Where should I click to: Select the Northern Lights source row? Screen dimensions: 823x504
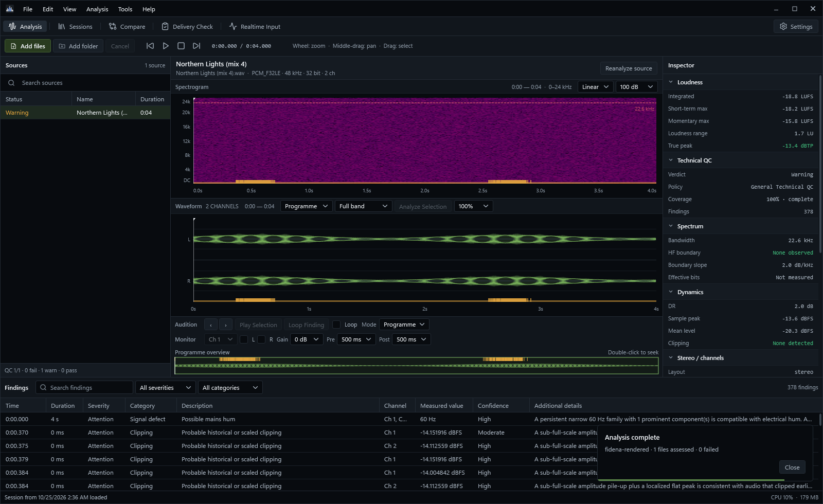pos(85,113)
